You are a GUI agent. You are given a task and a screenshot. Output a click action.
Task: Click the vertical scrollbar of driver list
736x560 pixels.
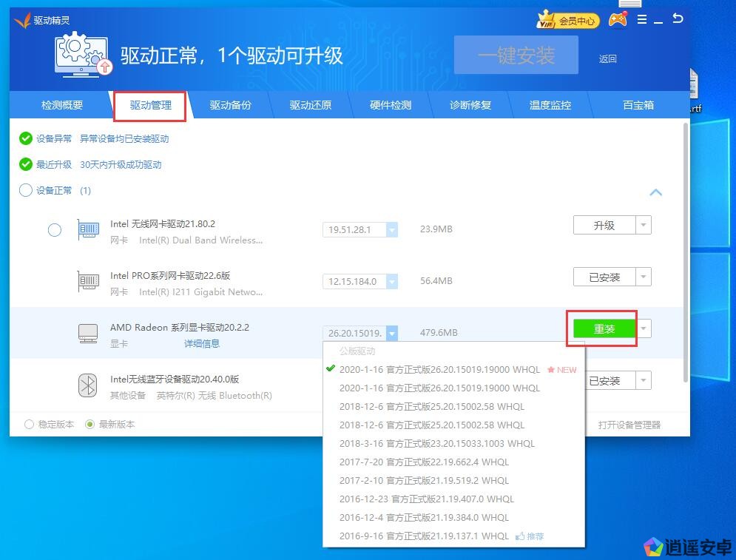click(685, 252)
